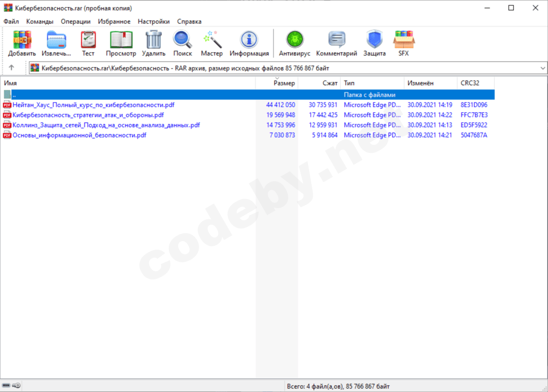Open the Операции menu
Screen dimensions: 548x392
[x=75, y=21]
